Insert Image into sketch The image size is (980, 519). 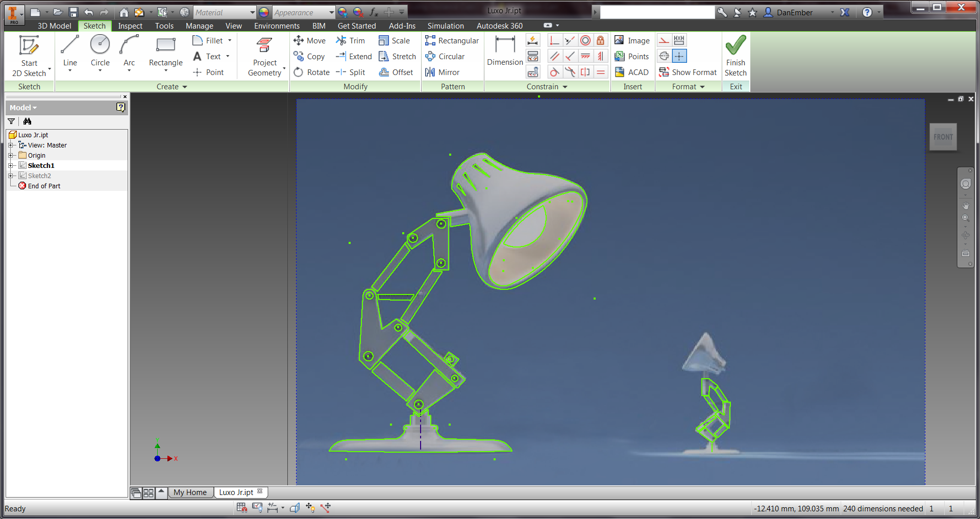(632, 40)
